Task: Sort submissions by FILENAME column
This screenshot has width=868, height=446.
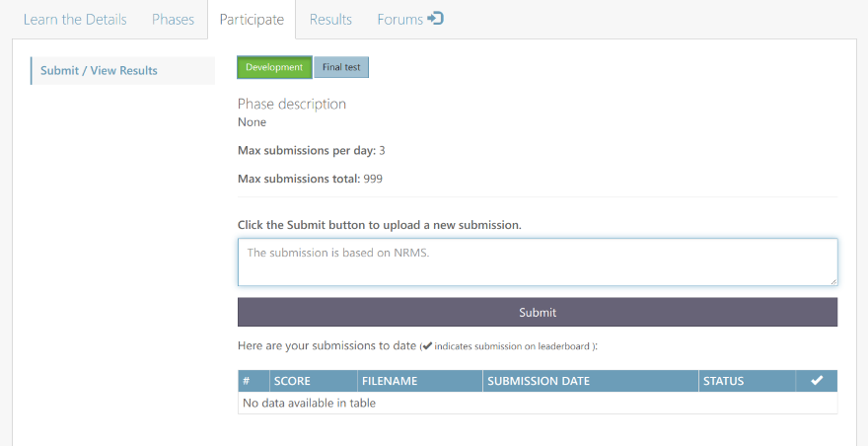Action: tap(419, 381)
